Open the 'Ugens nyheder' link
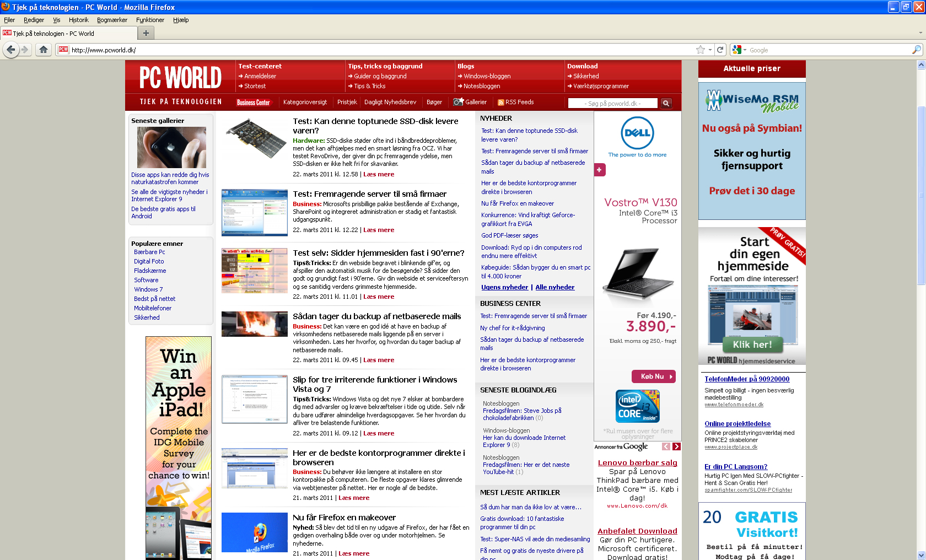The height and width of the screenshot is (560, 926). point(504,287)
